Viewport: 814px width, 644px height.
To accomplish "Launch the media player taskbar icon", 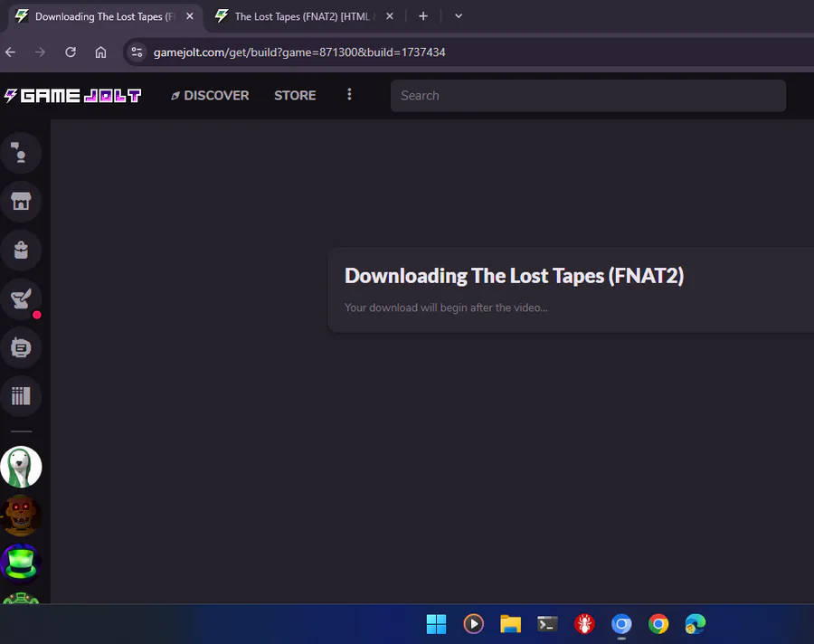I will (x=473, y=624).
